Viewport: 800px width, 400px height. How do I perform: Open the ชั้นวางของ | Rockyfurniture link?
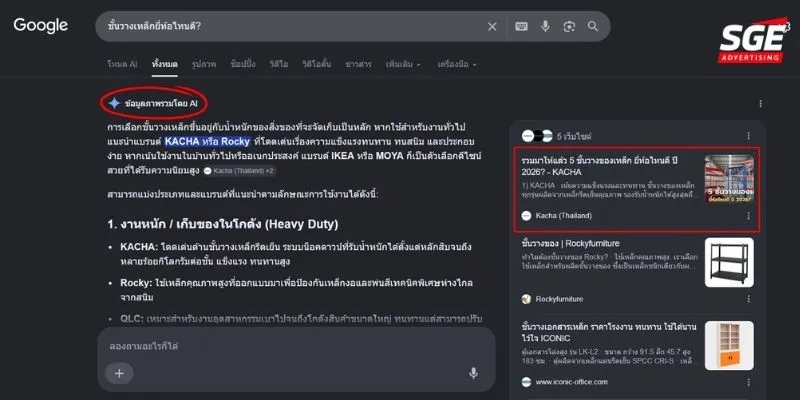click(570, 243)
